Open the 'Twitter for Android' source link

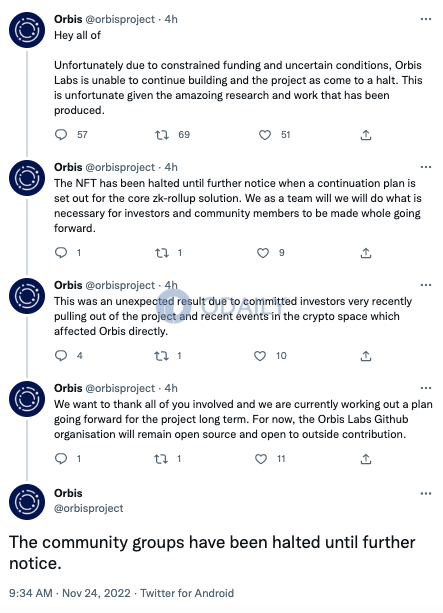coord(187,593)
